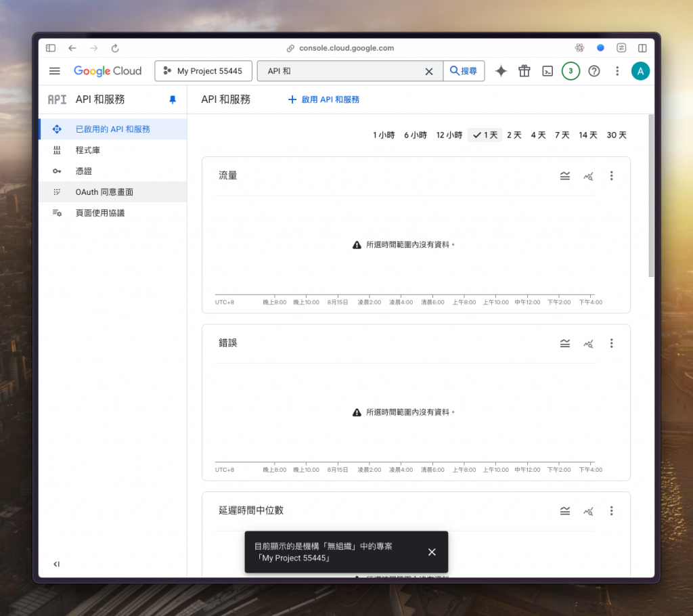Open notifications badge showing 3
Screen dimensions: 693x616
pyautogui.click(x=571, y=71)
